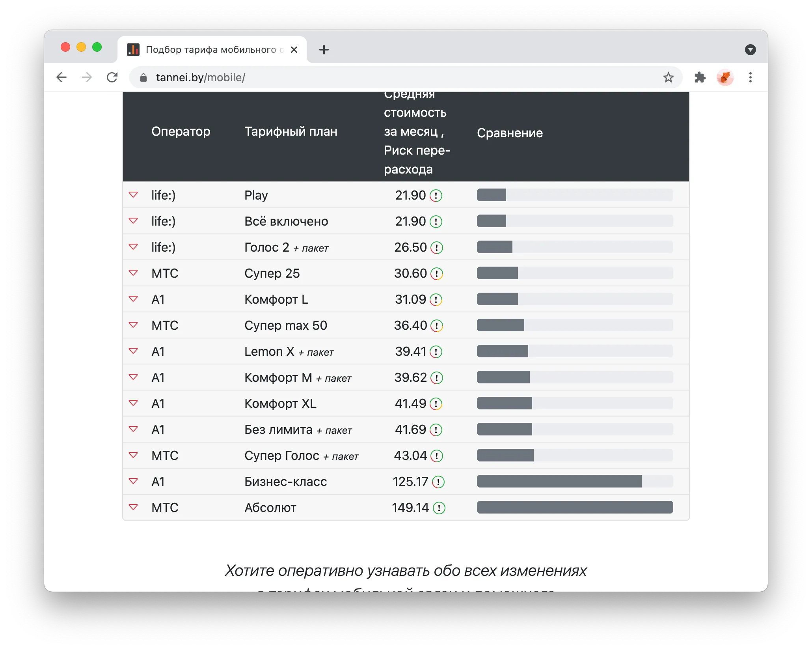Expand the A1 Комфорт L row
The height and width of the screenshot is (650, 812).
pyautogui.click(x=133, y=299)
